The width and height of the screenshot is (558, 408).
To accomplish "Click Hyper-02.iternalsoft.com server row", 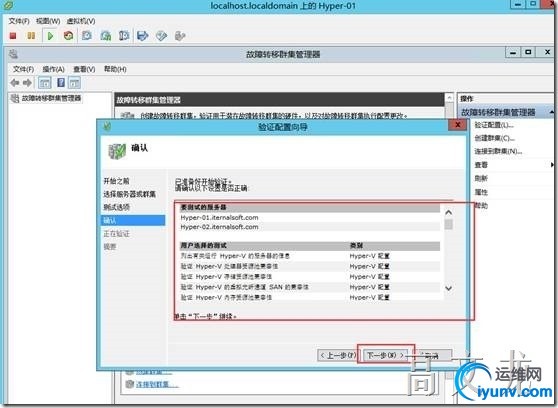I will [x=310, y=227].
